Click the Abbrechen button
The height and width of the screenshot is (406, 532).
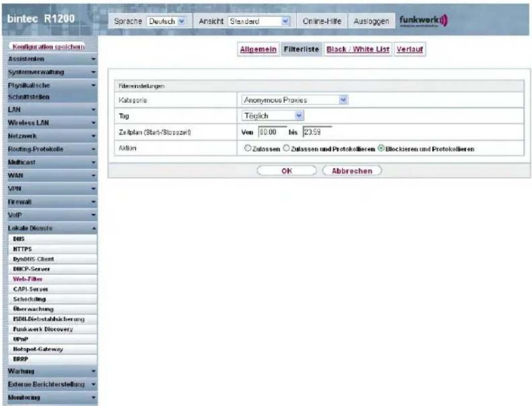tap(352, 171)
